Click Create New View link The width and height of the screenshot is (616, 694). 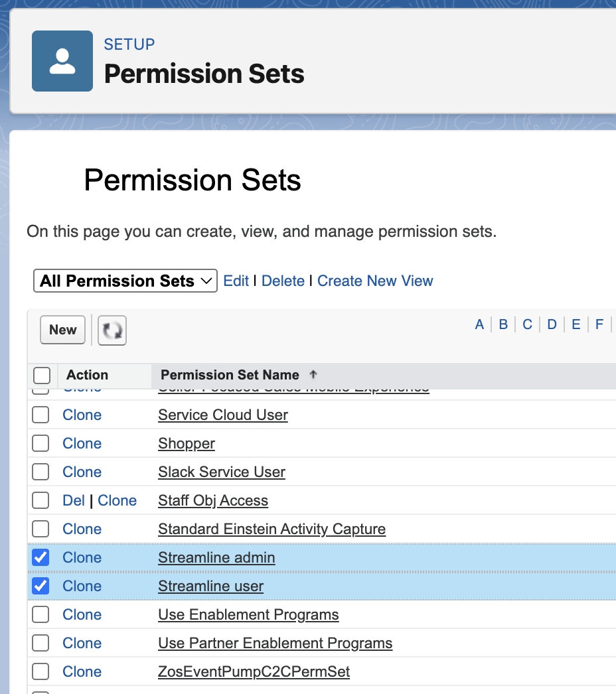tap(375, 281)
